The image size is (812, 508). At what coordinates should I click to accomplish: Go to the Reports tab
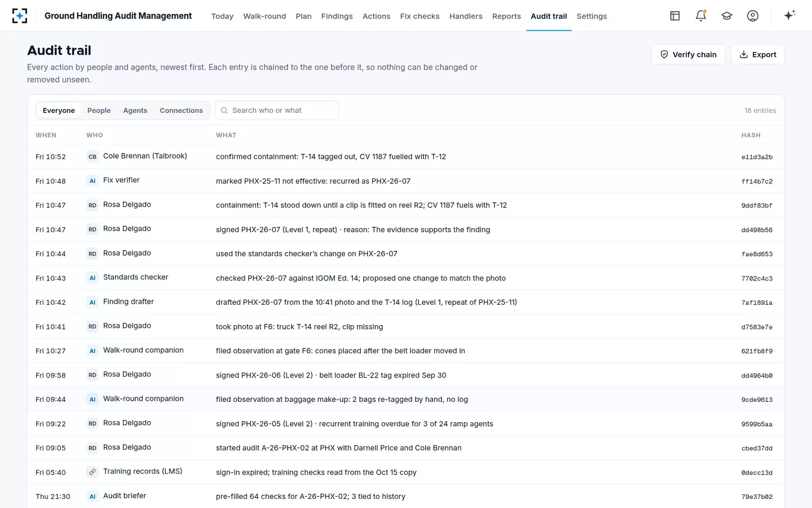pos(506,16)
